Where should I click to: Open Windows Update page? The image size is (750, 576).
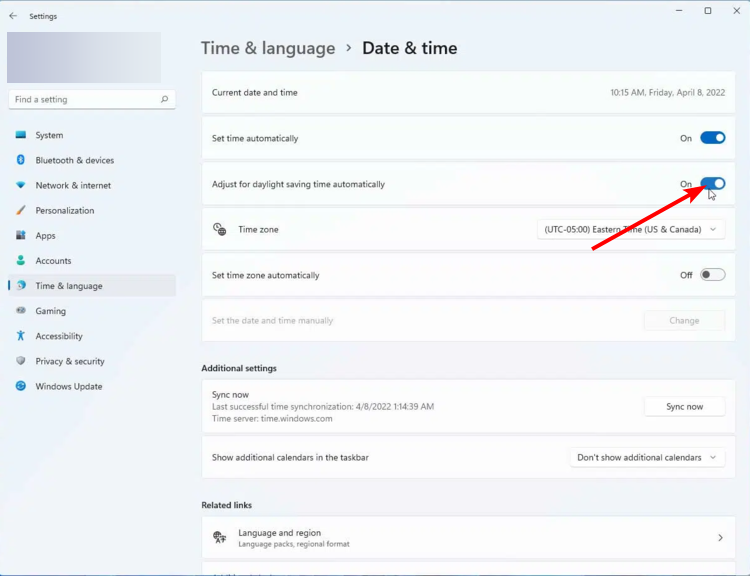92,386
